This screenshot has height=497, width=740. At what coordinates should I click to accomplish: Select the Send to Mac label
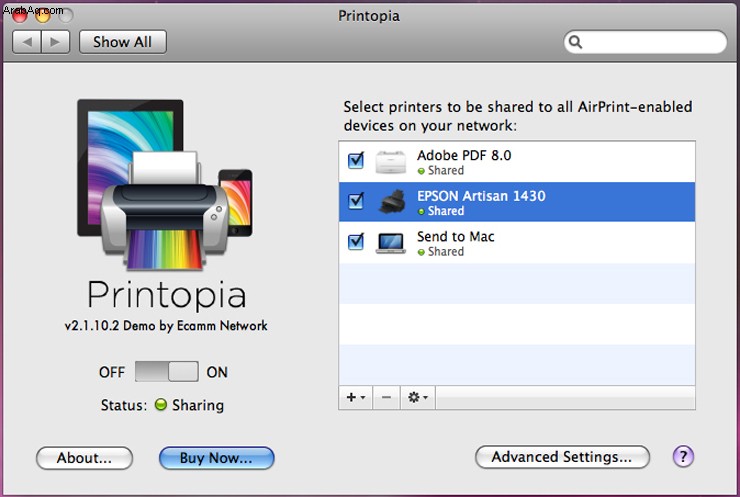click(455, 236)
